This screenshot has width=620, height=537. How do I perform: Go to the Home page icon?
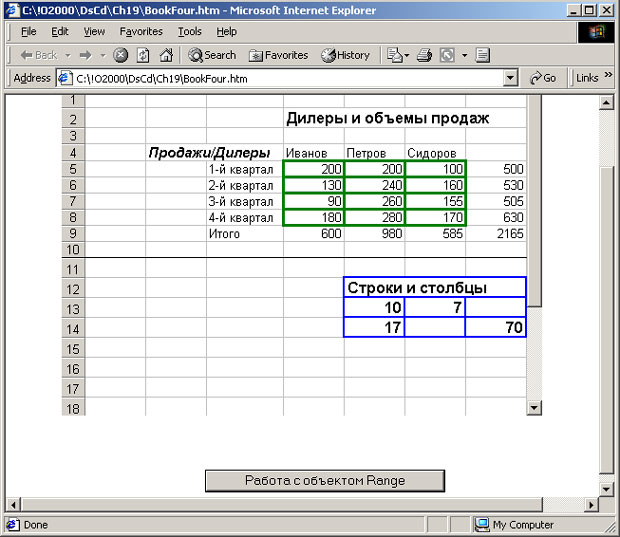click(166, 55)
